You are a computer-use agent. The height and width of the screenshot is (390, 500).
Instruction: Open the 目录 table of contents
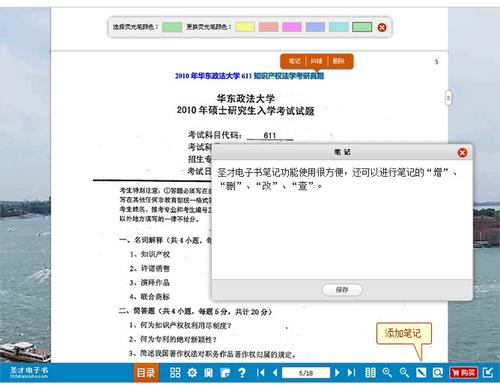146,373
